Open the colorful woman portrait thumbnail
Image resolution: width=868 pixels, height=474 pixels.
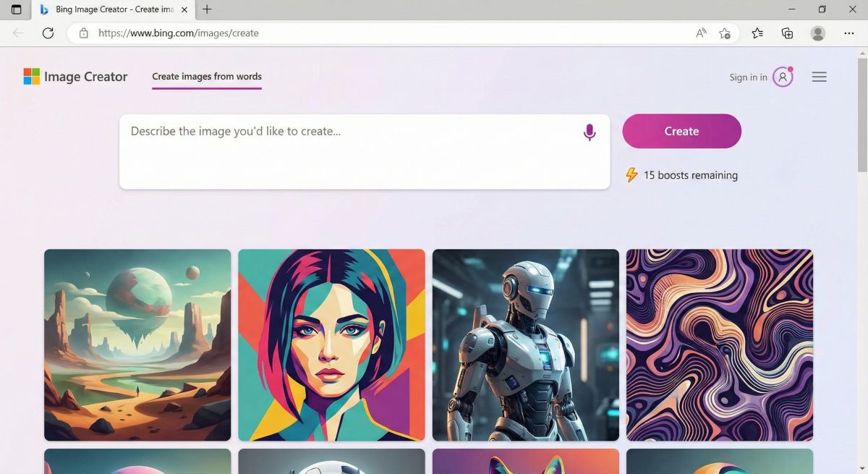331,344
